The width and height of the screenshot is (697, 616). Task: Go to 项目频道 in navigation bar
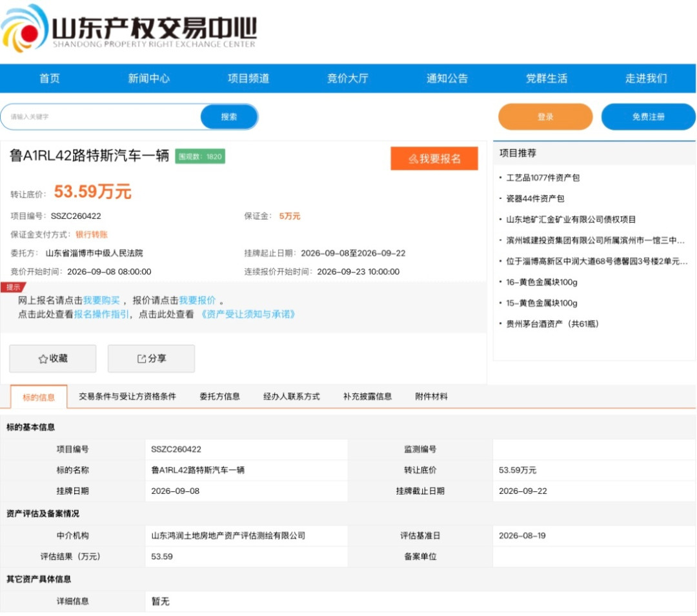pyautogui.click(x=248, y=78)
